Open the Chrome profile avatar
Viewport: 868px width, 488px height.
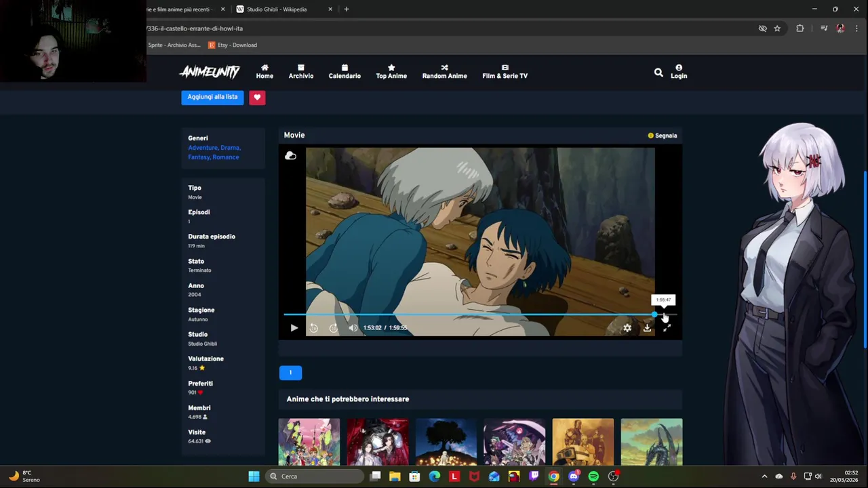coord(840,28)
